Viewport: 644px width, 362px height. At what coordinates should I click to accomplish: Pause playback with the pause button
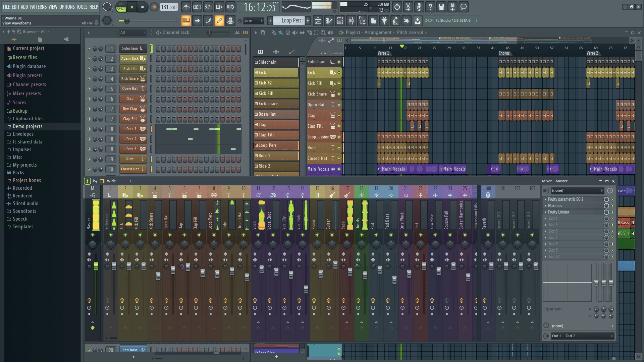point(132,7)
